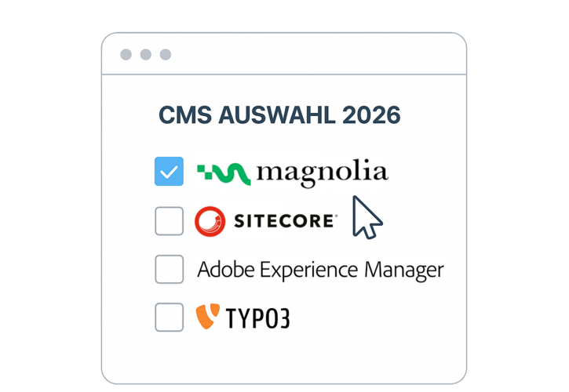
Task: Click the mouse pointer arrow graphic
Action: click(x=365, y=217)
